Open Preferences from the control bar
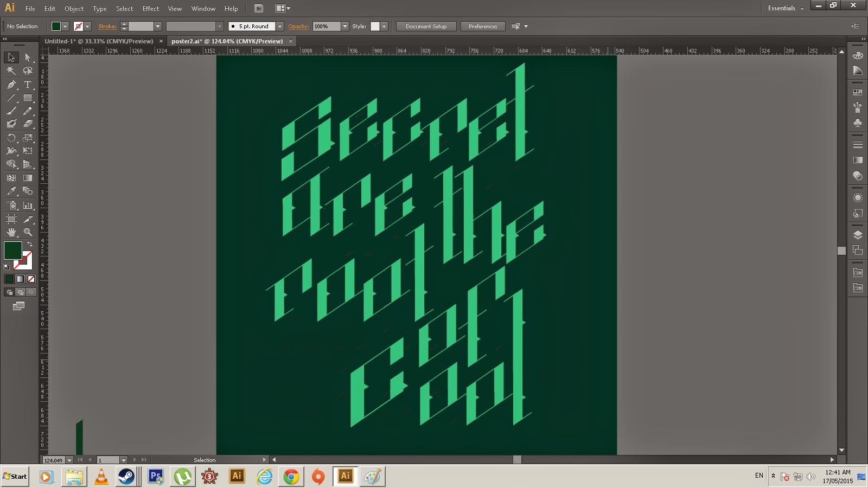This screenshot has width=868, height=488. [483, 26]
